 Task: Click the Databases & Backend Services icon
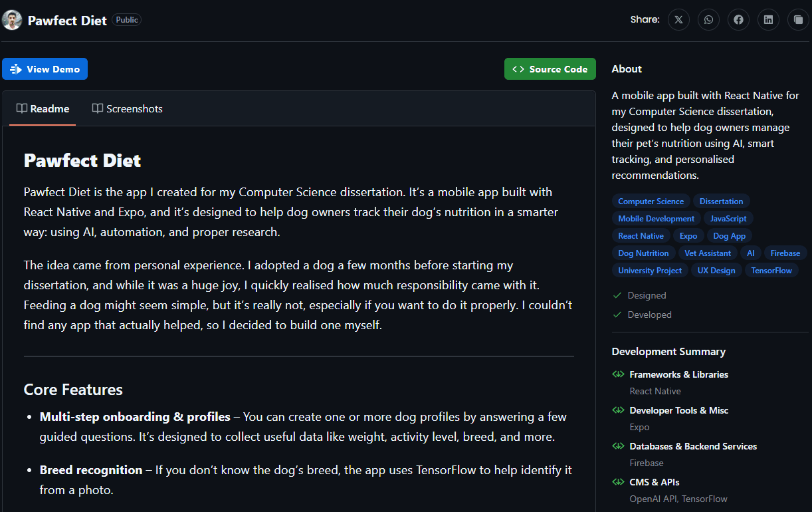point(618,446)
